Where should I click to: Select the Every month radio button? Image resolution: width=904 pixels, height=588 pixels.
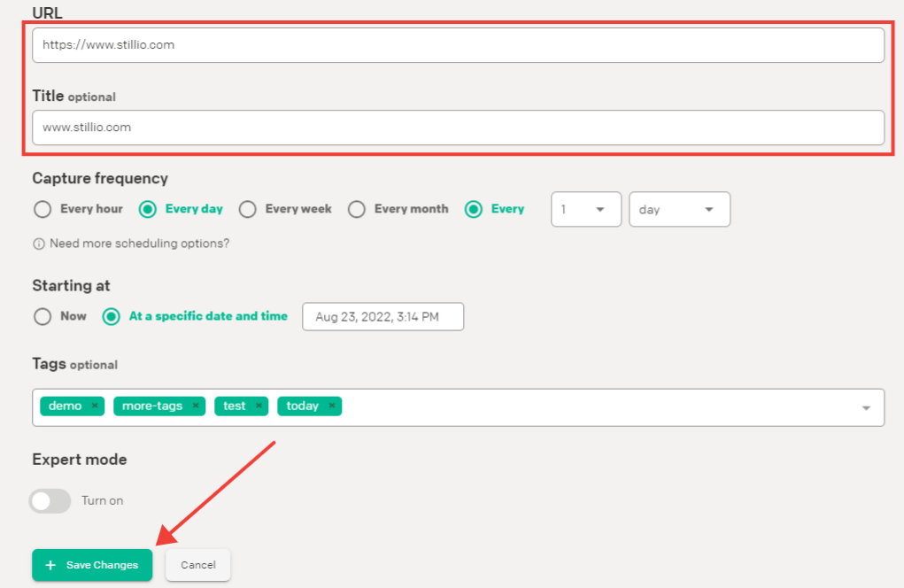[x=356, y=209]
